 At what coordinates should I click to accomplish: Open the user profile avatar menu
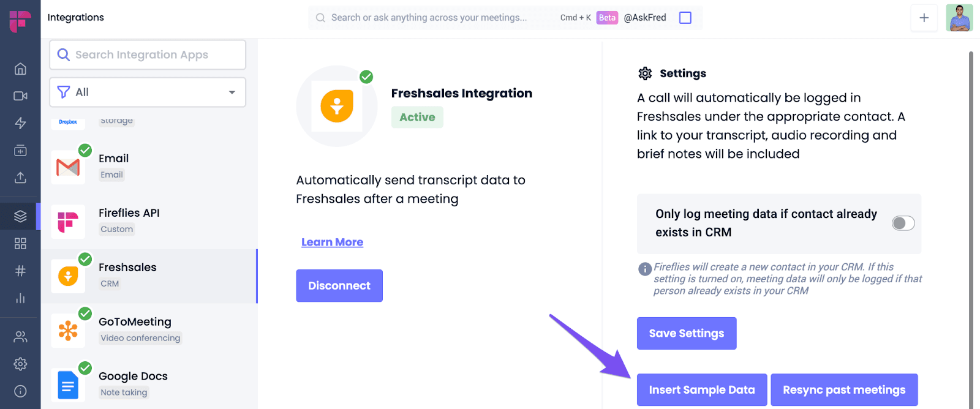[959, 18]
